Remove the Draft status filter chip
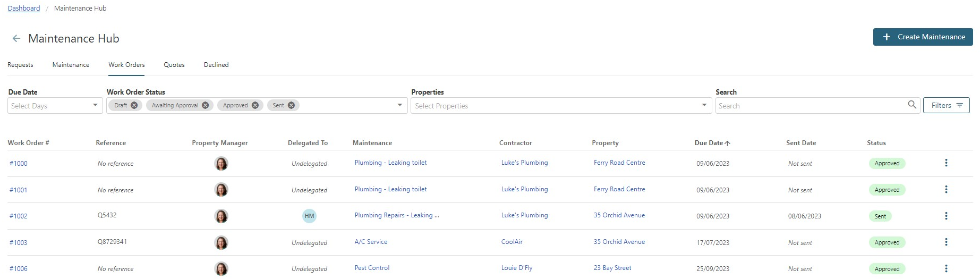 134,105
